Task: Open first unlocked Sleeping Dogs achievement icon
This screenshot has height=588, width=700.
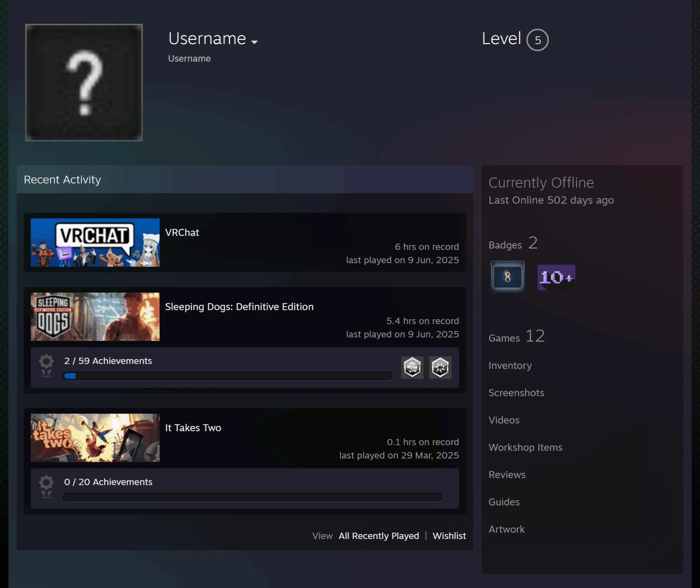Action: [412, 367]
